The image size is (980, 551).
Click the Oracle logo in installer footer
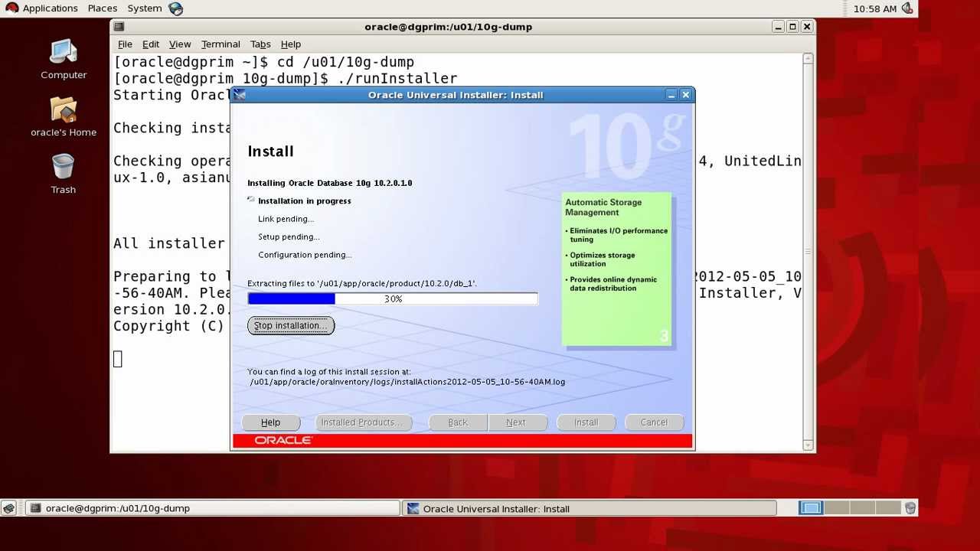283,441
